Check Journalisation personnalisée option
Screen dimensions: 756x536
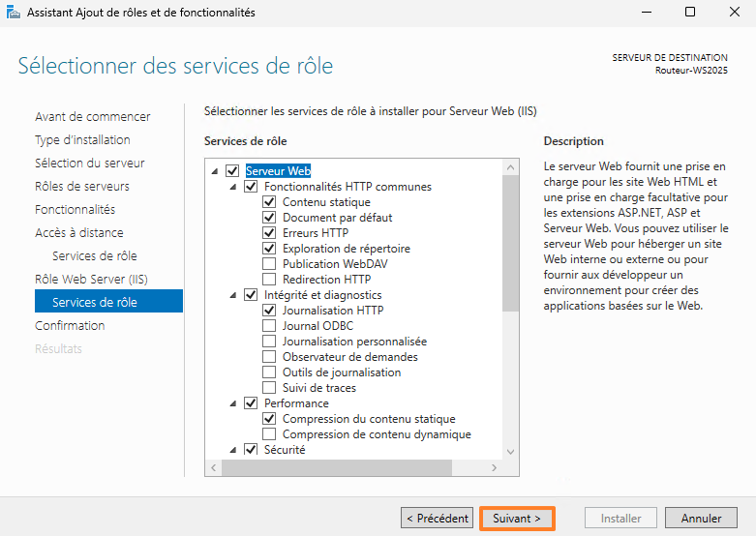[269, 342]
